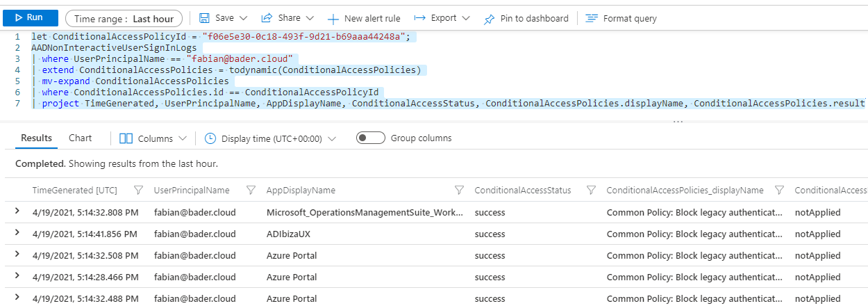Click the Run query button
The image size is (868, 306).
[29, 18]
